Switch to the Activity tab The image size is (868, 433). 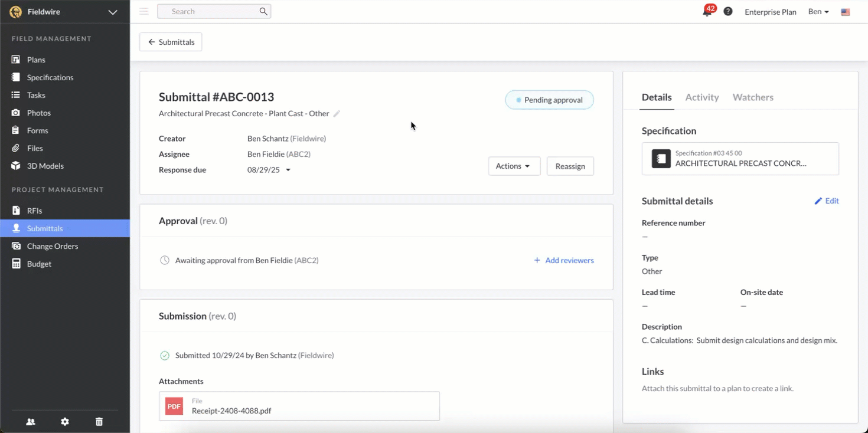pyautogui.click(x=701, y=97)
